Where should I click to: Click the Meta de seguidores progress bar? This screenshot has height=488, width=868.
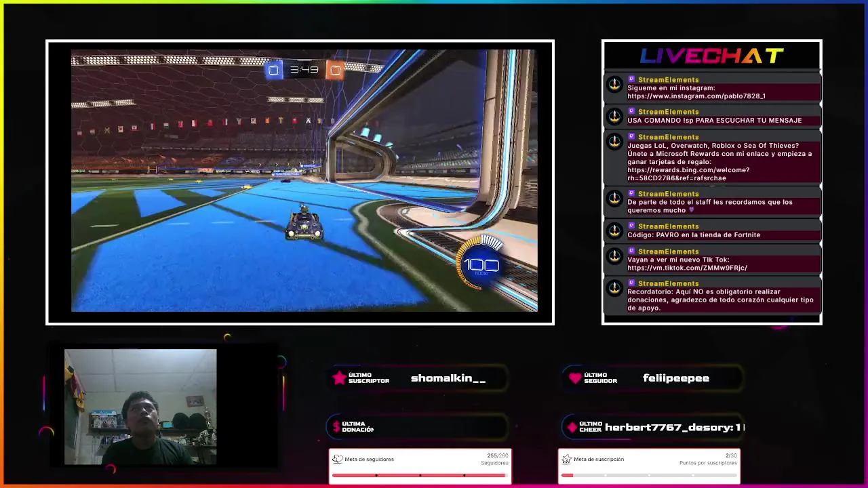[x=420, y=476]
